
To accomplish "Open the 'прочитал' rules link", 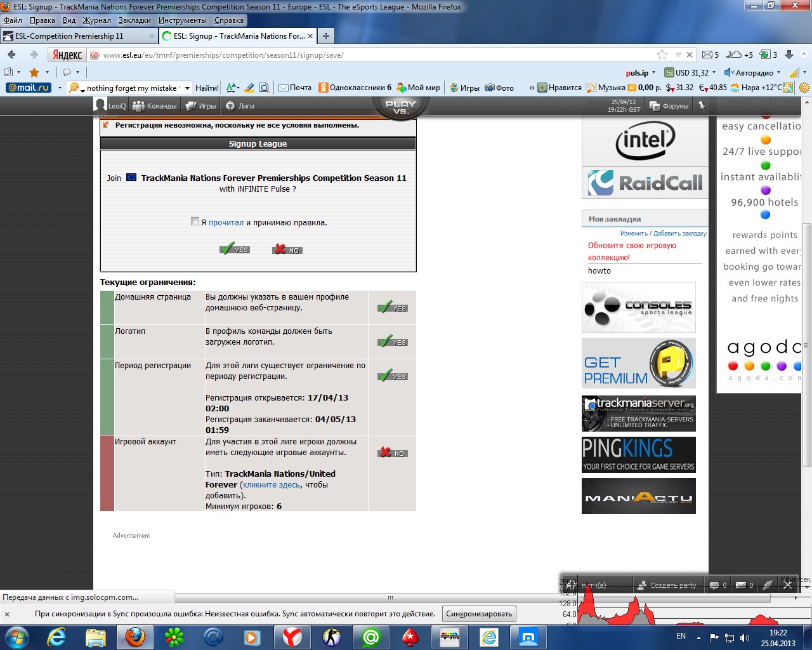I will click(x=226, y=222).
